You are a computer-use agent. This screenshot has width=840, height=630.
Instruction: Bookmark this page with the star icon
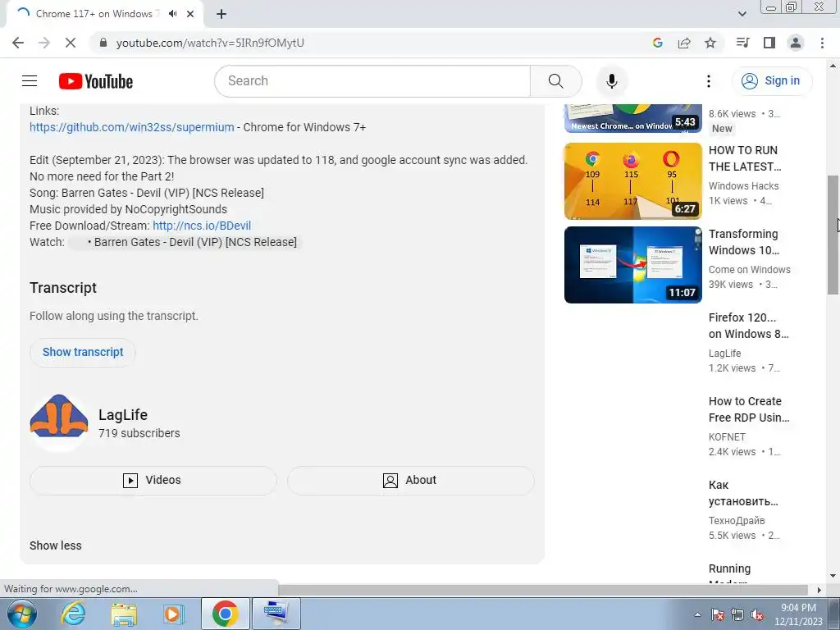[710, 43]
